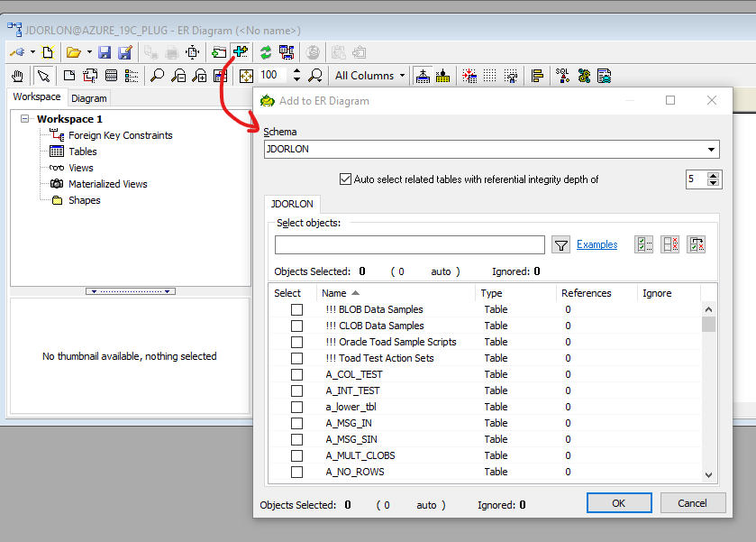Toggle Auto select related tables checkbox
The width and height of the screenshot is (756, 542).
(345, 179)
